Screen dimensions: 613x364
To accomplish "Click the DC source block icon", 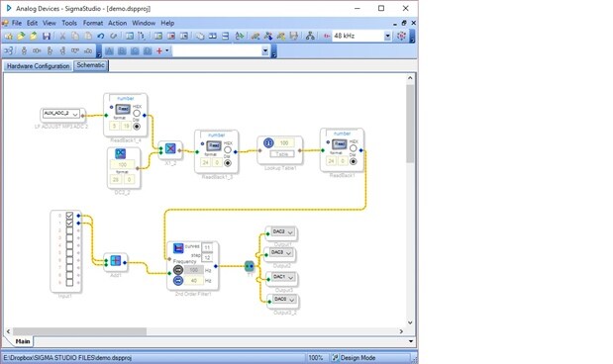I will click(x=120, y=153).
